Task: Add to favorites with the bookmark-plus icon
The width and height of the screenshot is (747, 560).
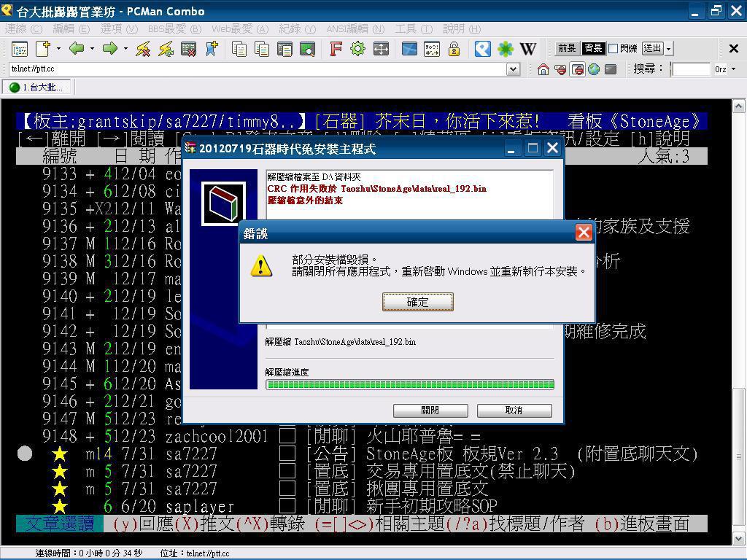Action: click(212, 49)
